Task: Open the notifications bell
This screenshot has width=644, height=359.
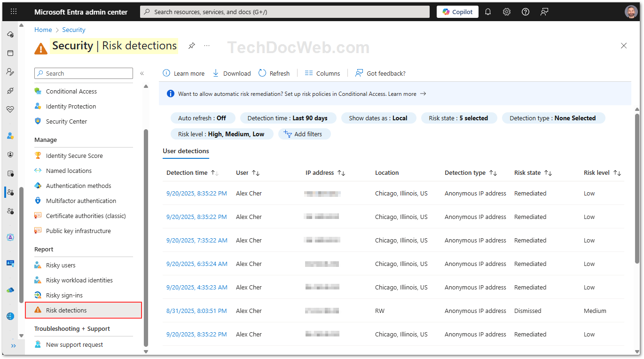Action: click(x=487, y=11)
